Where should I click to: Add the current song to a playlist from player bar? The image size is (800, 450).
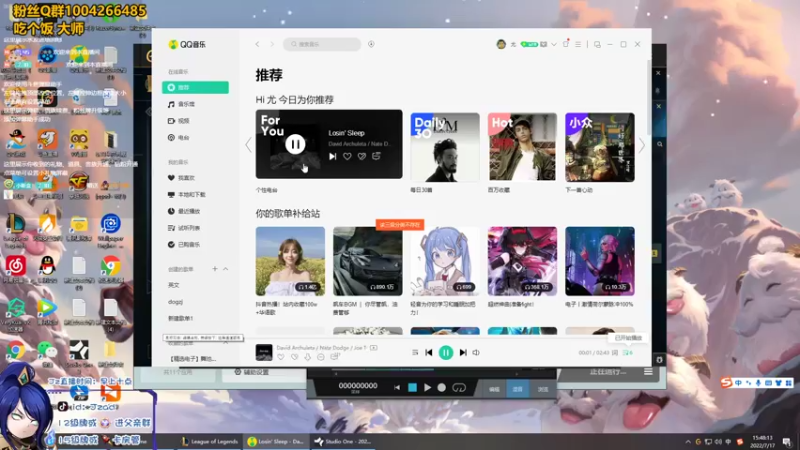(x=334, y=357)
